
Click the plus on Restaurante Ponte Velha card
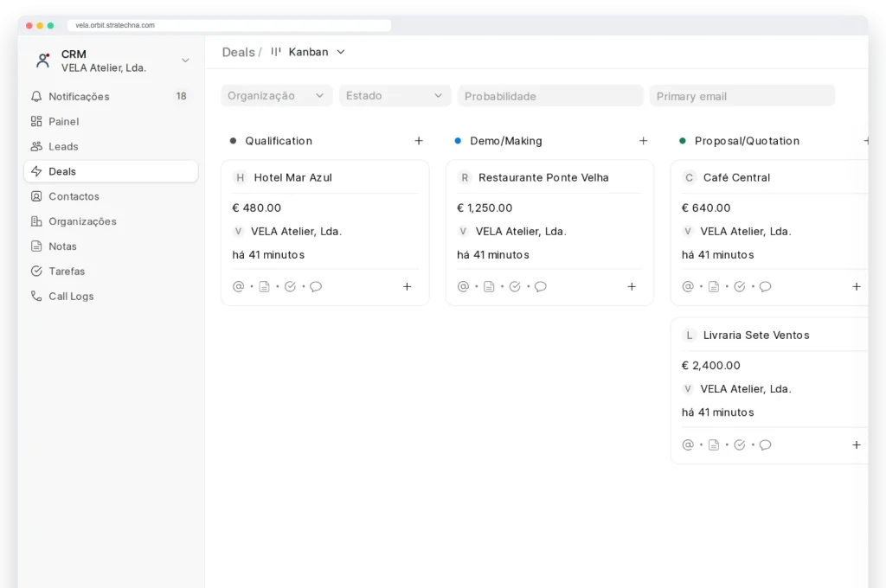click(632, 286)
